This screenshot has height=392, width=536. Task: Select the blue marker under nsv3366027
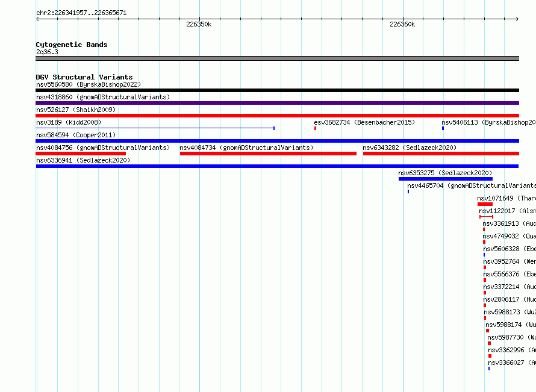tap(489, 369)
